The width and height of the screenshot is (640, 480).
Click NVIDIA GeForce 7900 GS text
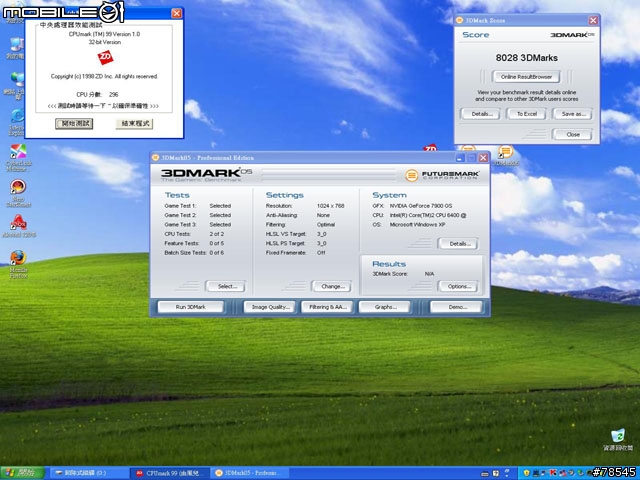[420, 206]
